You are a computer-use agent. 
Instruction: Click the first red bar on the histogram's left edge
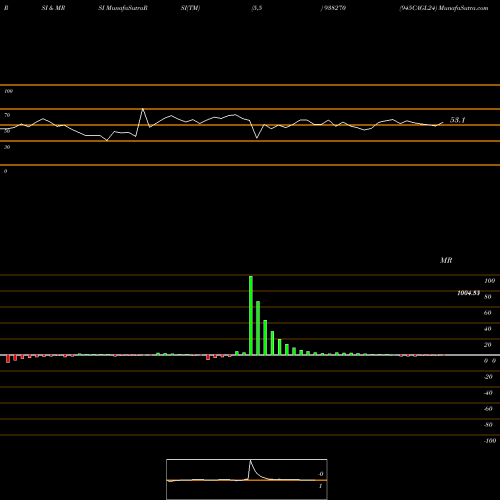point(8,359)
